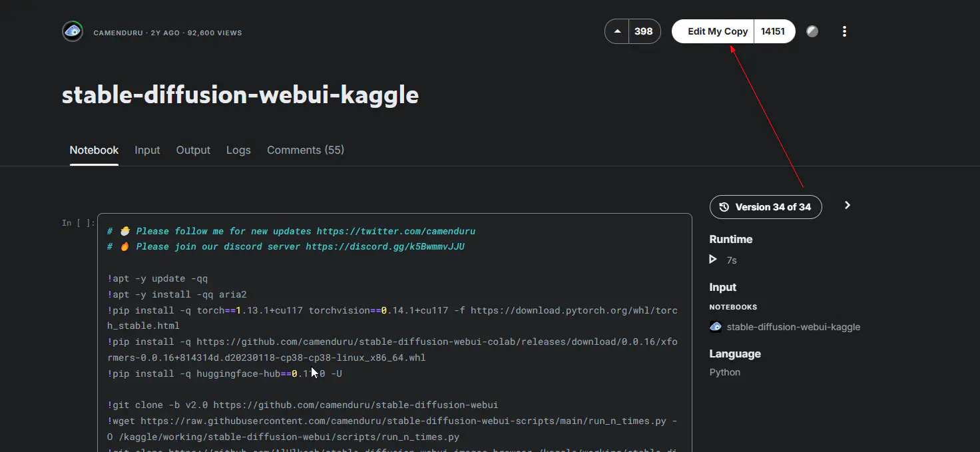Screen dimensions: 980x452
Task: Click the Python language value
Action: [725, 372]
